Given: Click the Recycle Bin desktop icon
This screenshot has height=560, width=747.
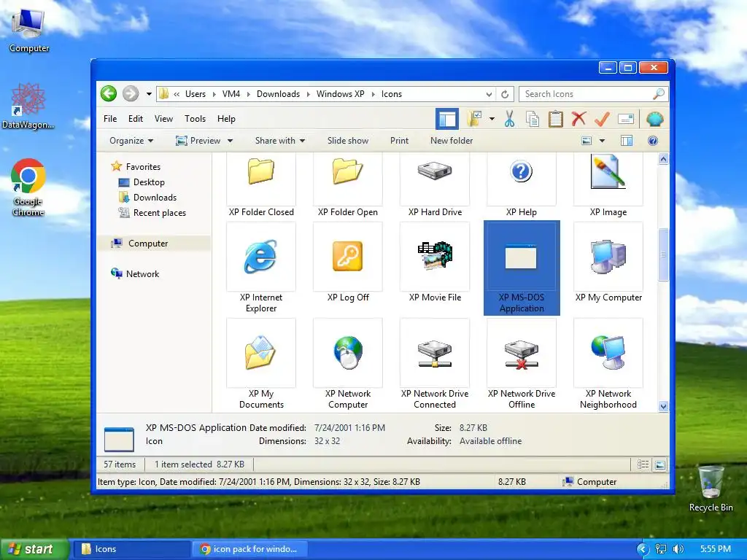Looking at the screenshot, I should pos(711,488).
